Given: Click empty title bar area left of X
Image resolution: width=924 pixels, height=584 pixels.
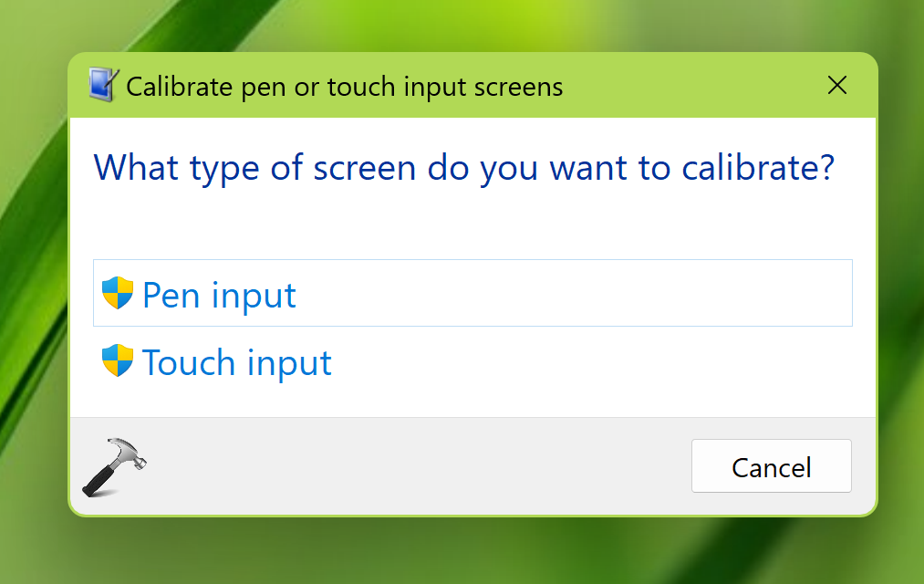Looking at the screenshot, I should [x=693, y=86].
